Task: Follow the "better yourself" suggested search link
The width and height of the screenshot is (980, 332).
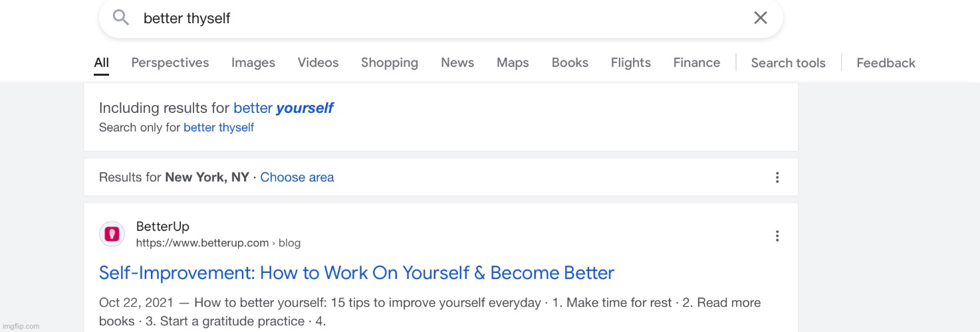Action: click(x=283, y=108)
